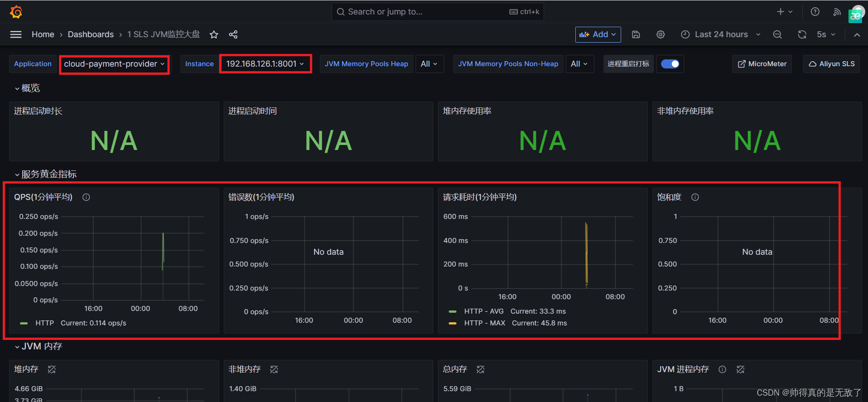Go to Home breadcrumb

[43, 34]
